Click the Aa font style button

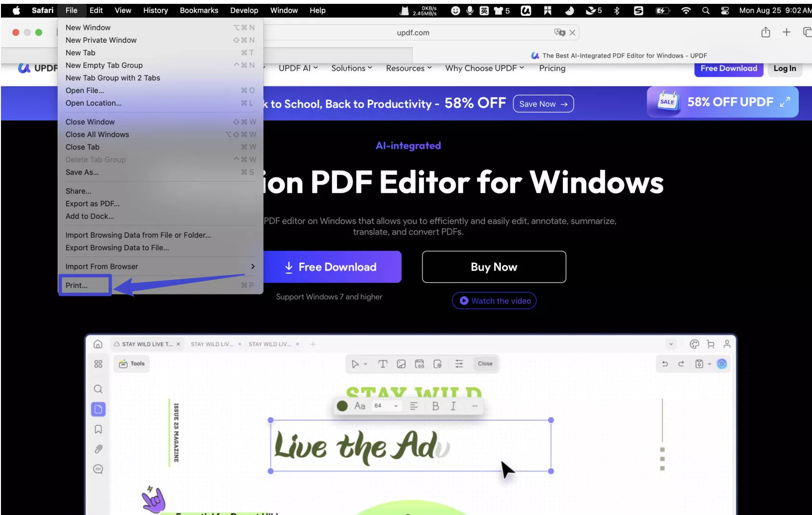point(360,406)
